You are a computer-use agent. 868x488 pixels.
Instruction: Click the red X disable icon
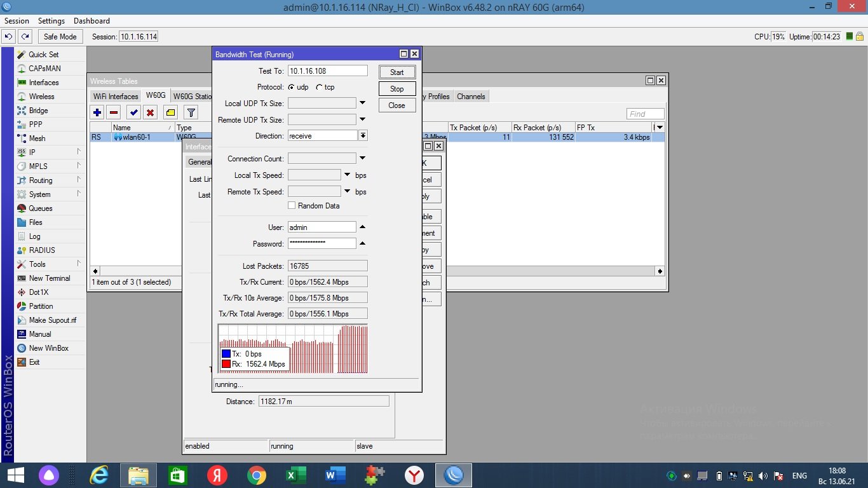(151, 112)
